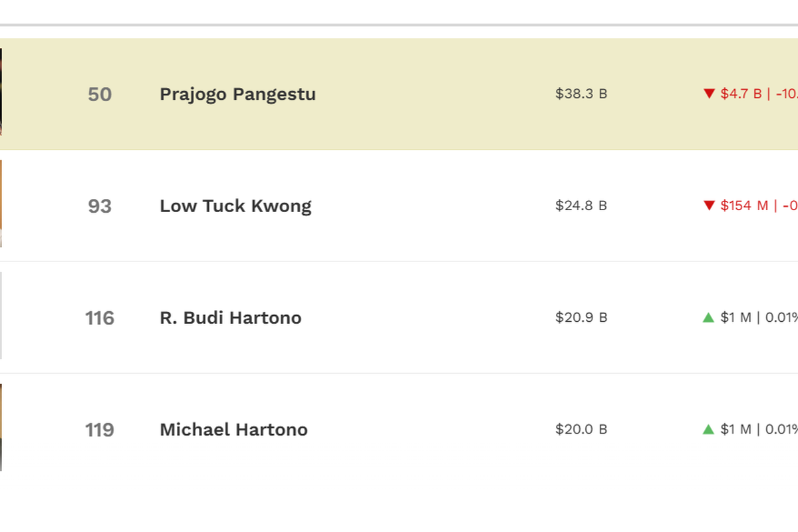Screen dimensions: 798x532
Task: Click R. Budi Hartono's photo thumbnail
Action: (1, 315)
